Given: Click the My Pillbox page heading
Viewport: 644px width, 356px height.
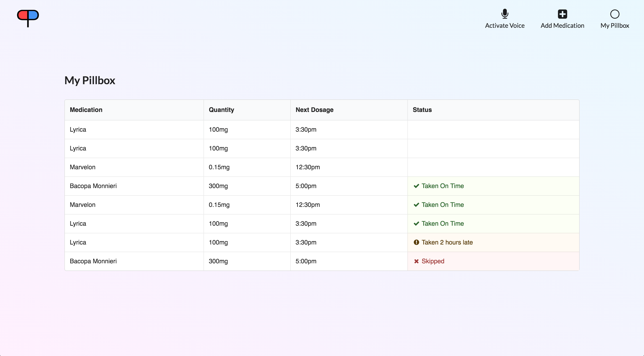Looking at the screenshot, I should (90, 80).
